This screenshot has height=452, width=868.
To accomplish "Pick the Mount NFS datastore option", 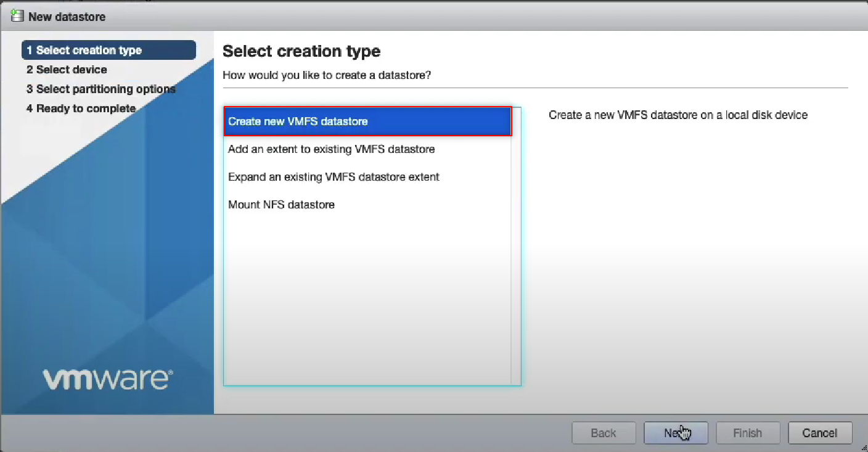I will click(x=367, y=205).
